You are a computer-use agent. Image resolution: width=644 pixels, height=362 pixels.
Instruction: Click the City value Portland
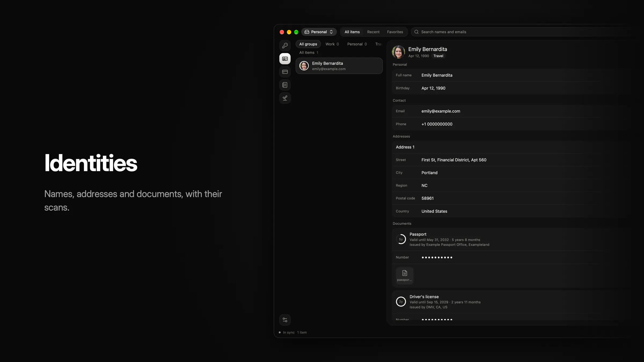point(429,173)
